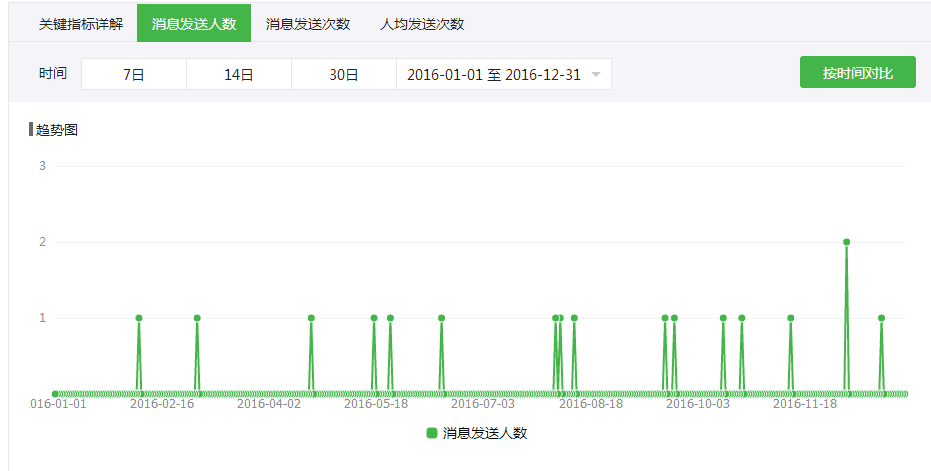Pick the 30日 time range
The width and height of the screenshot is (931, 471).
[x=344, y=74]
